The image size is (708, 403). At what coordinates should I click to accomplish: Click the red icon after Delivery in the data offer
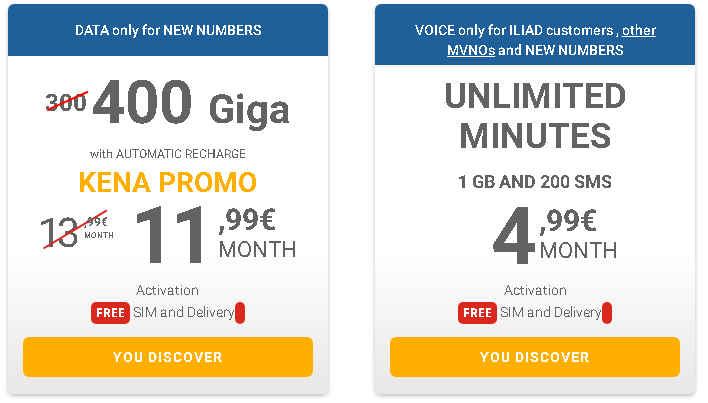[x=240, y=313]
